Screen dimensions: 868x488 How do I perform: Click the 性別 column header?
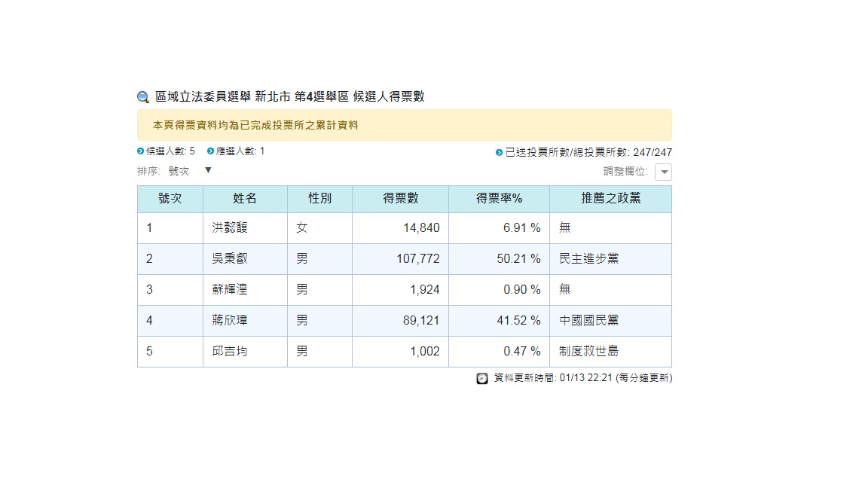(x=319, y=199)
